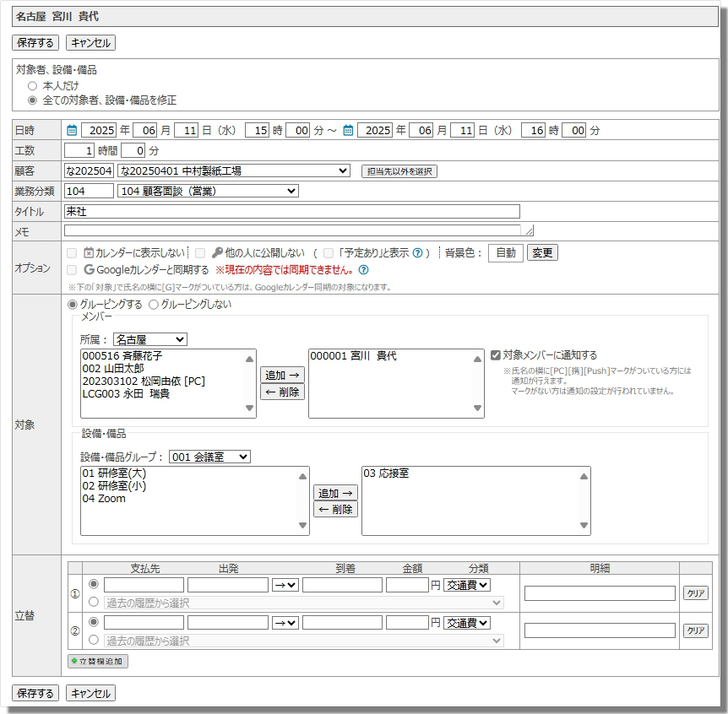The width and height of the screenshot is (728, 714).
Task: Click row ① 明細 input field
Action: coord(600,593)
